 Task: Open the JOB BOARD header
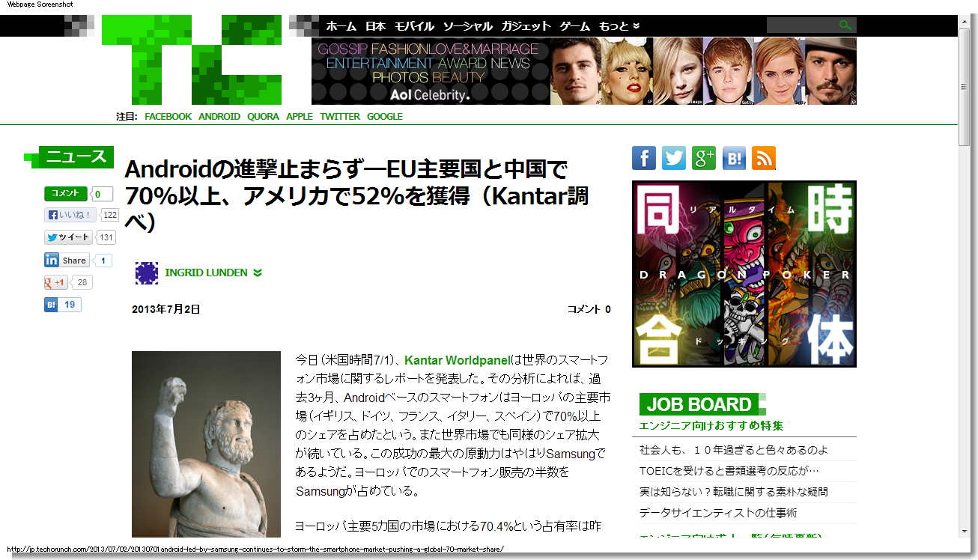click(699, 404)
